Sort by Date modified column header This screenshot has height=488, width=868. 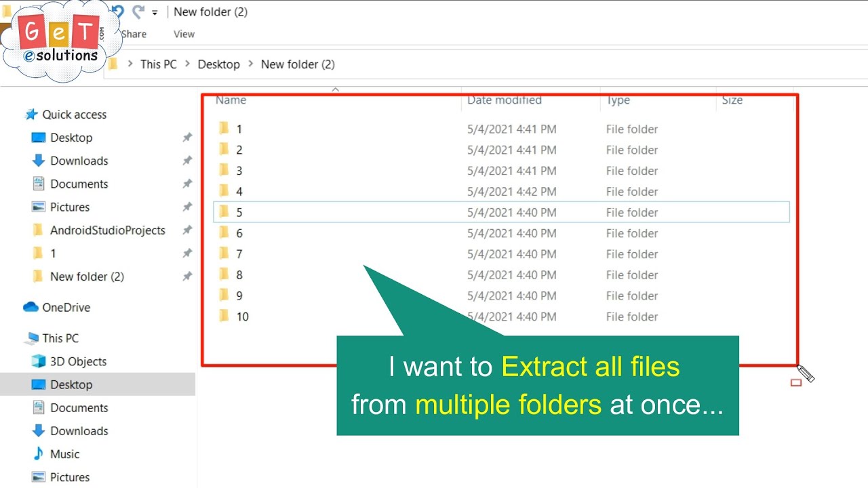tap(504, 100)
